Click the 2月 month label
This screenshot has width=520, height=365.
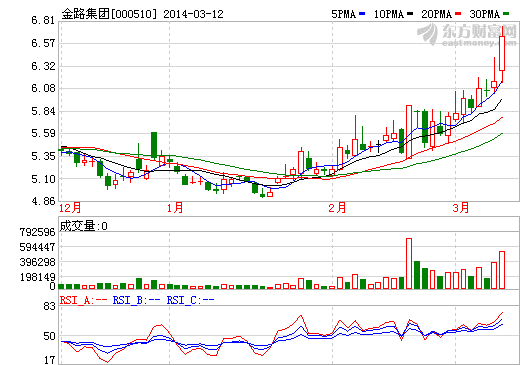click(337, 208)
